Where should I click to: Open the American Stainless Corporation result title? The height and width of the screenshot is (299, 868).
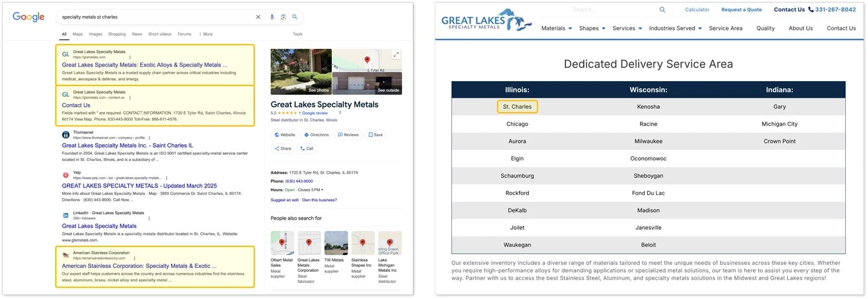click(x=139, y=266)
